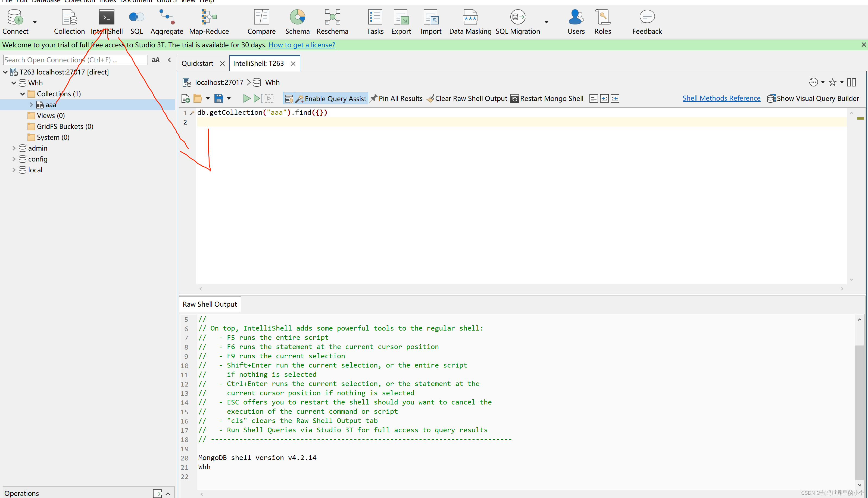The height and width of the screenshot is (498, 868).
Task: Click How to get a license link
Action: click(302, 45)
